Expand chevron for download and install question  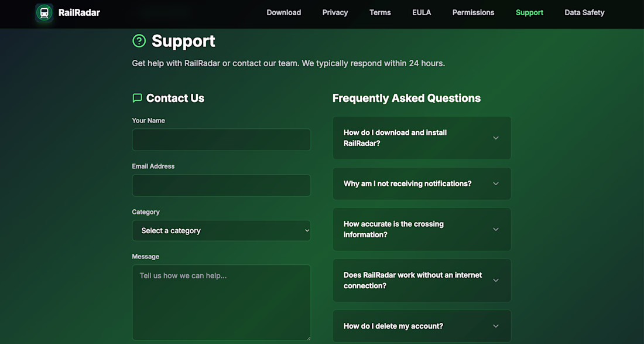point(495,138)
